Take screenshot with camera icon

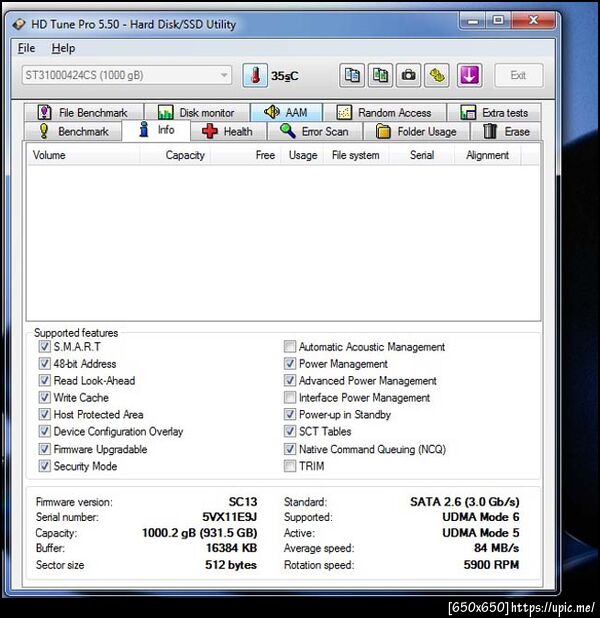pyautogui.click(x=408, y=75)
